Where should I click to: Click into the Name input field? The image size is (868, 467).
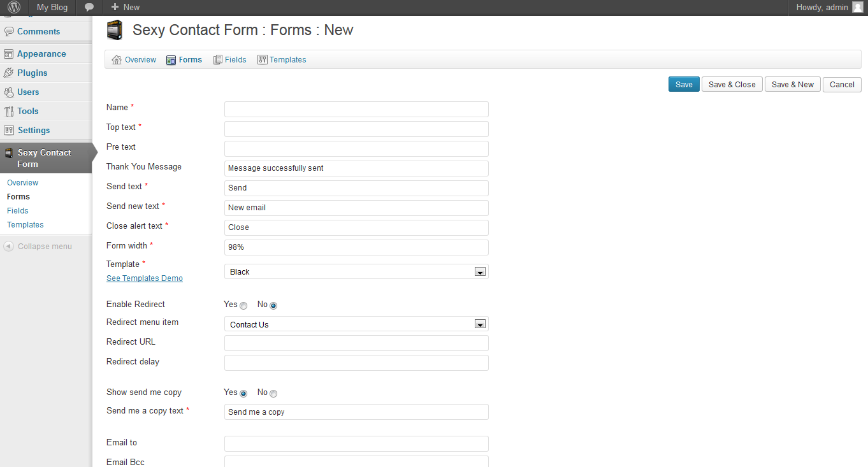click(x=356, y=109)
